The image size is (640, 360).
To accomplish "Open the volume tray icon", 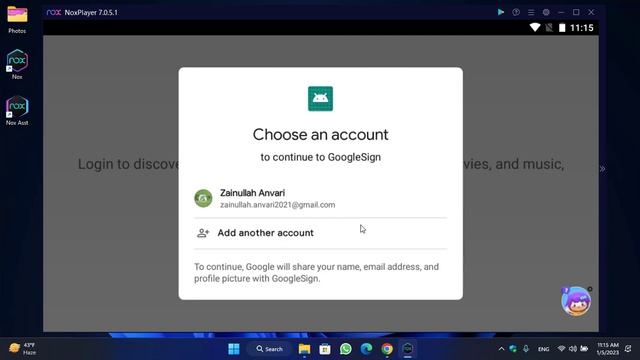I will pos(573,349).
